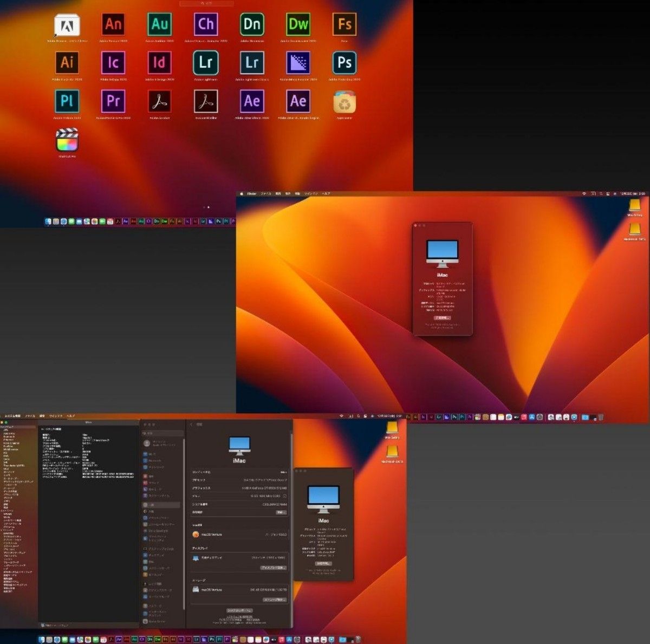This screenshot has width=650, height=644.
Task: Click the search field in System Settings sidebar
Action: tap(162, 433)
